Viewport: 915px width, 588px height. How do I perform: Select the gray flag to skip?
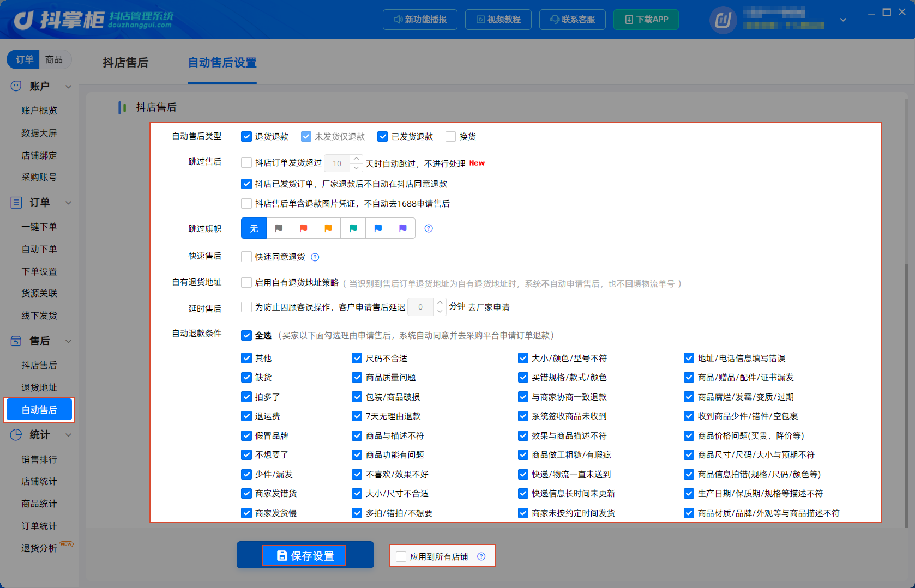coord(279,228)
